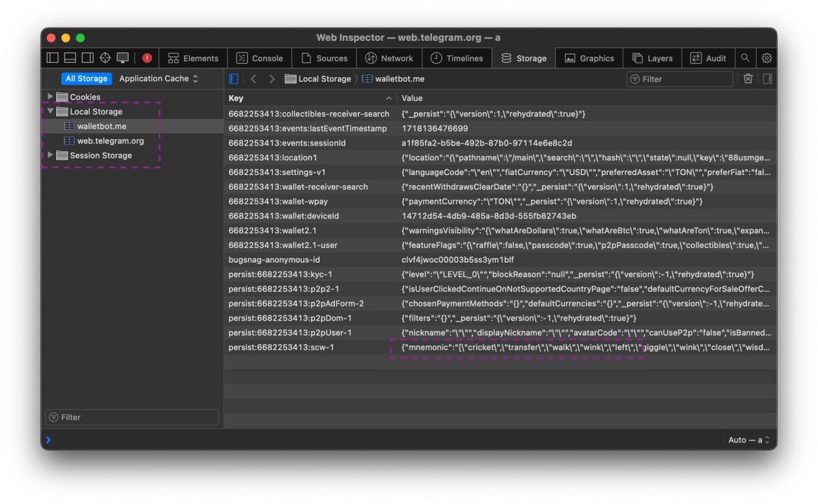The height and width of the screenshot is (504, 818).
Task: Select key 6682253413:wallet:deviceId
Action: pyautogui.click(x=284, y=216)
